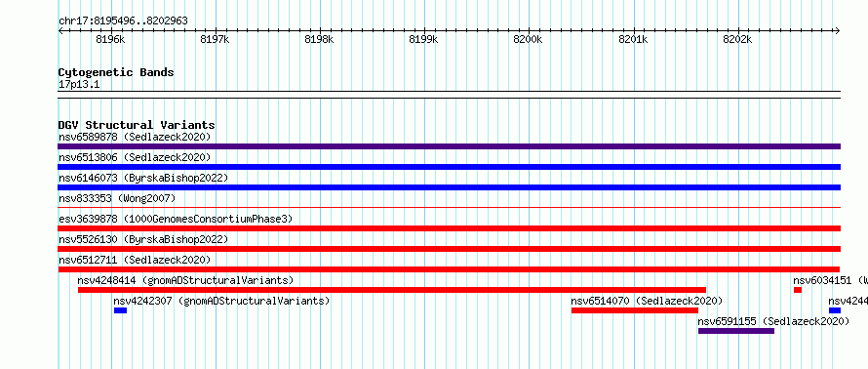Click the nsv6514070 (Sedlazeck2020) label
The width and height of the screenshot is (868, 369).
pos(648,301)
